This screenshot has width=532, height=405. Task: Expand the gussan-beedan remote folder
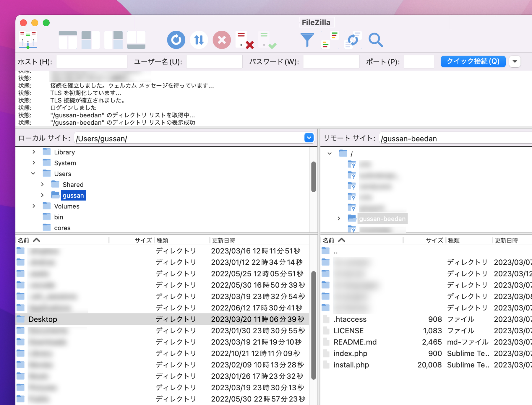[x=339, y=219]
